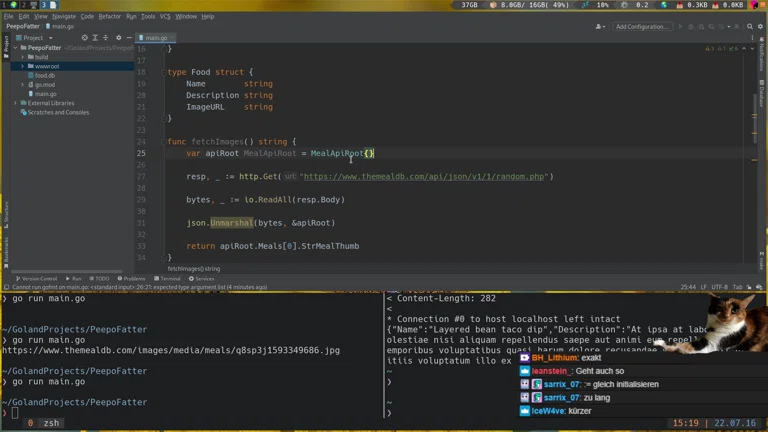Toggle the Terminal tool window
768x432 pixels.
click(169, 278)
